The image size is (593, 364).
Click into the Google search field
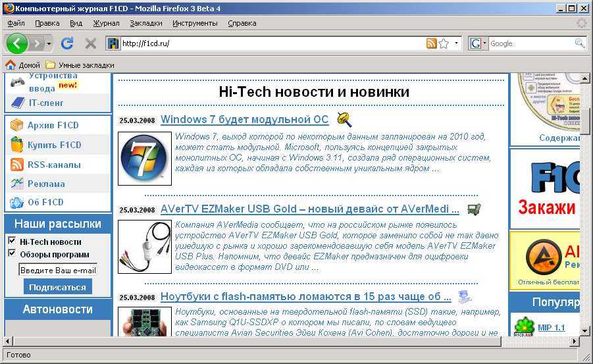point(531,43)
